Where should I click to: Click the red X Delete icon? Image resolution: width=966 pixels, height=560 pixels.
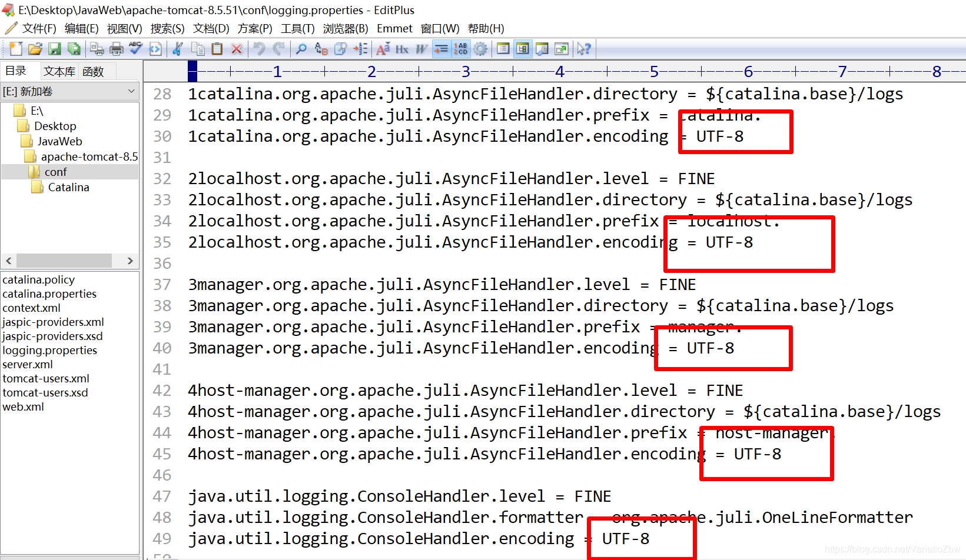pos(237,49)
